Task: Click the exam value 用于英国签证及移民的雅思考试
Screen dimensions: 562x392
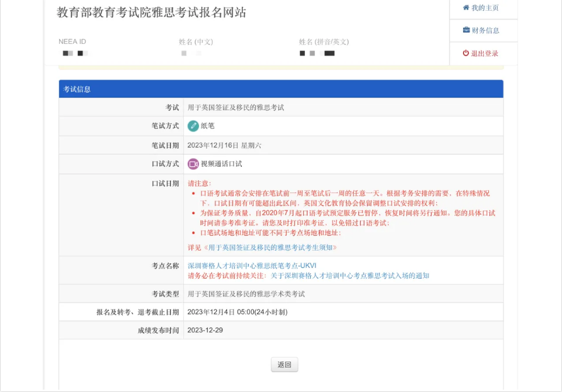Action: click(236, 108)
